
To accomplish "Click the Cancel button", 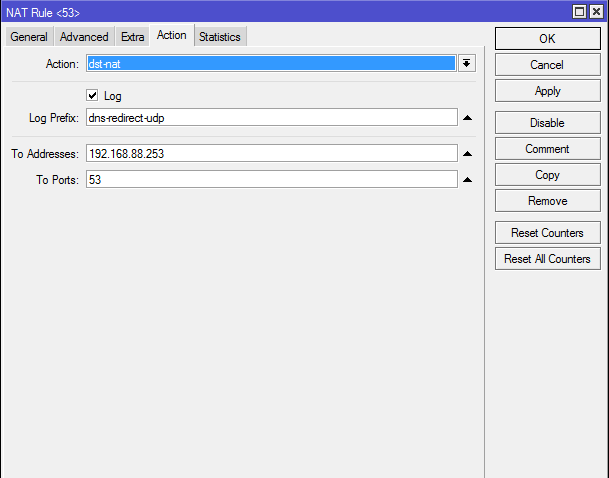I will 548,64.
